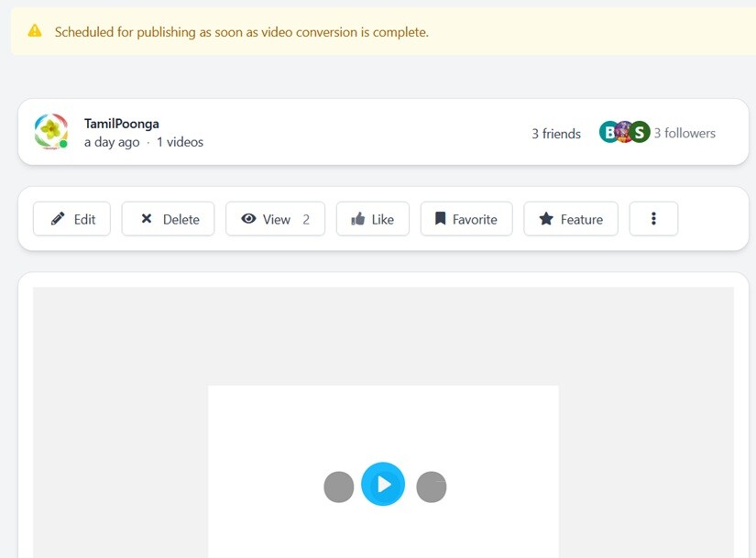
Task: Click the green 'S' follower avatar
Action: [x=640, y=132]
